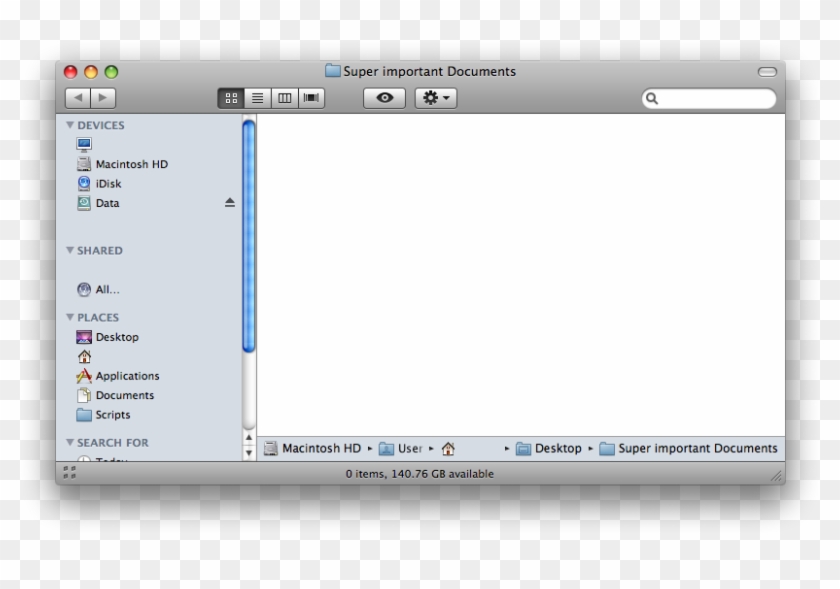Open the Scripts folder in Places
The height and width of the screenshot is (589, 840).
[113, 414]
